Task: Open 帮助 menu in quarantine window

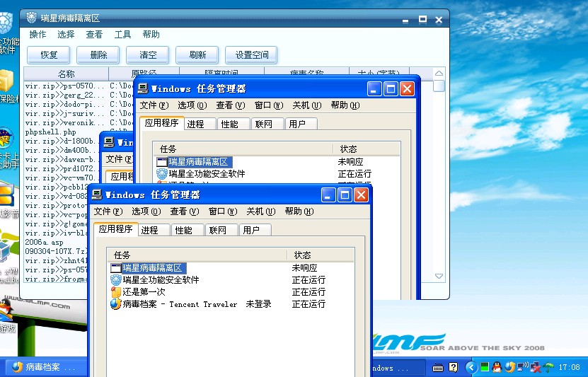Action: (151, 35)
